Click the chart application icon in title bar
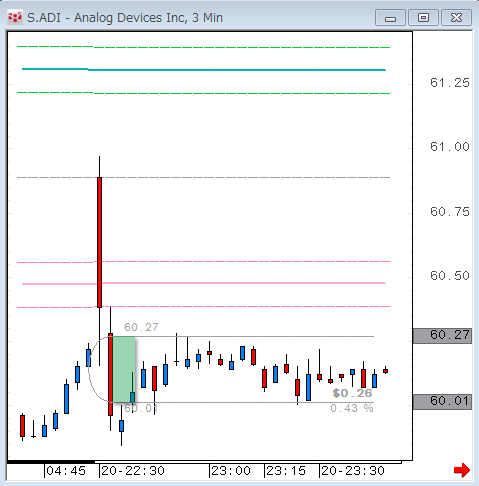 pos(15,17)
